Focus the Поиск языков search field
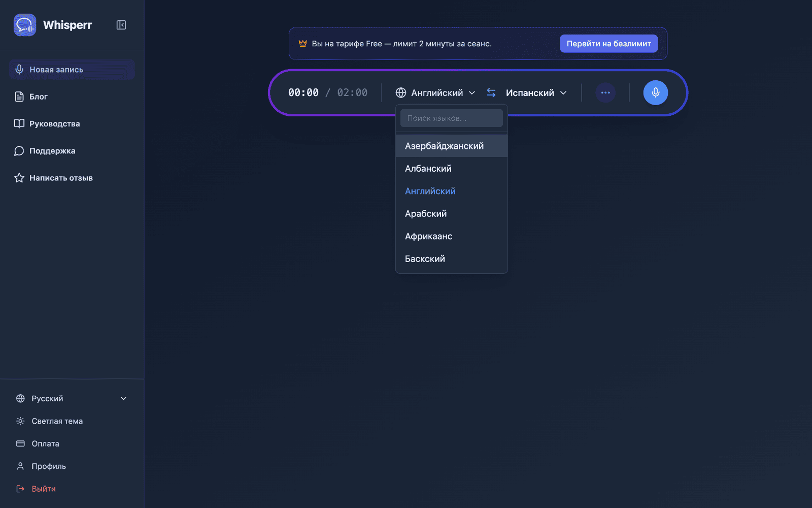 tap(452, 118)
